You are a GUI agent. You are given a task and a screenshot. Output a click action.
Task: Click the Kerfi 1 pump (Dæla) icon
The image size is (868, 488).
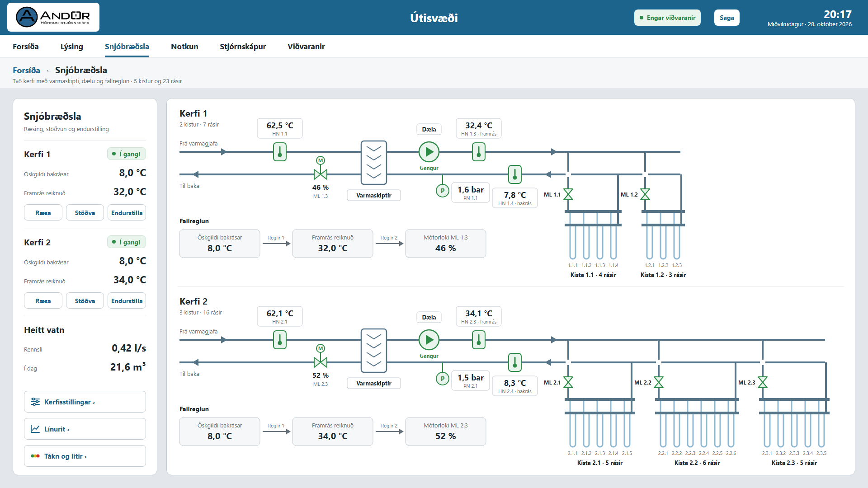click(429, 152)
